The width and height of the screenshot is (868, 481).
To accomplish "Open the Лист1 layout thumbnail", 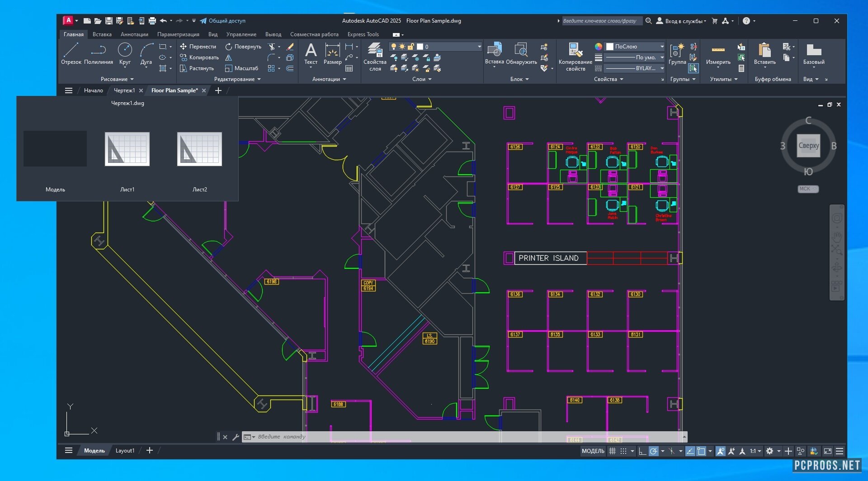I will point(127,149).
